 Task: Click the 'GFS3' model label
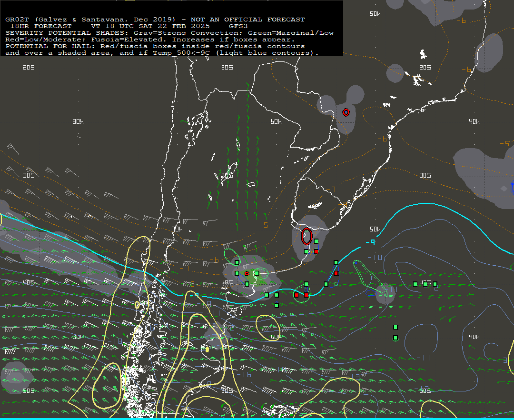coord(238,26)
